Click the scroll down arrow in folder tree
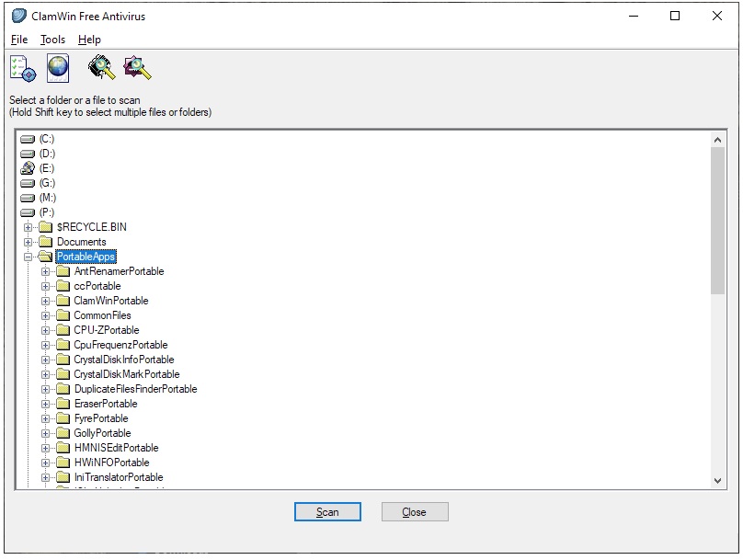The width and height of the screenshot is (743, 560). coord(718,480)
